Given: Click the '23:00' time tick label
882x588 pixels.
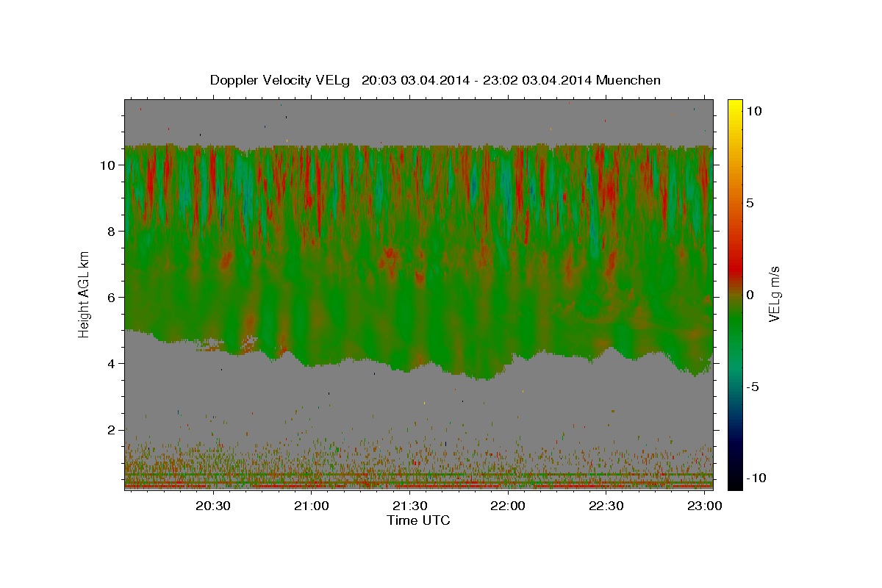Looking at the screenshot, I should (705, 506).
